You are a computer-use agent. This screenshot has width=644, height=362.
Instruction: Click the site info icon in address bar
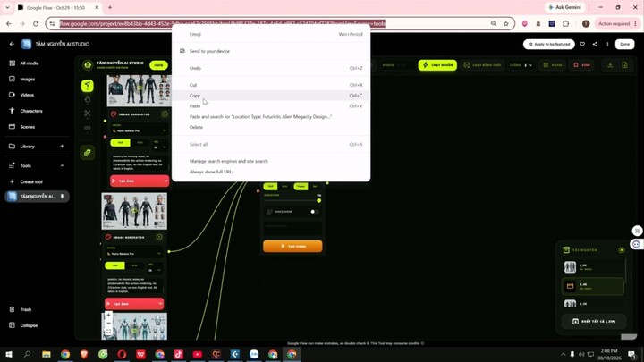pyautogui.click(x=52, y=24)
